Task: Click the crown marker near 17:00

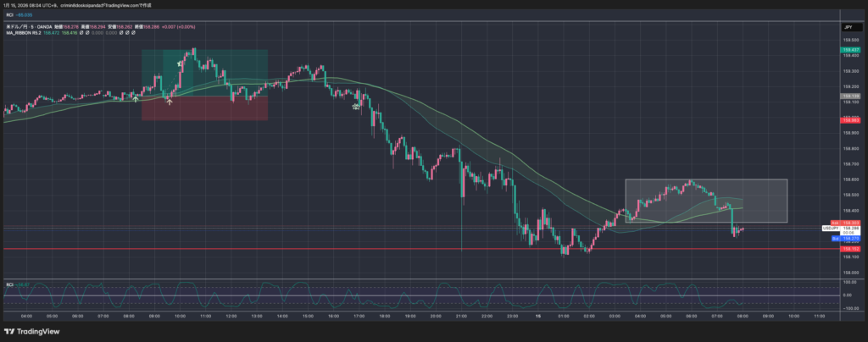Action: click(x=357, y=106)
